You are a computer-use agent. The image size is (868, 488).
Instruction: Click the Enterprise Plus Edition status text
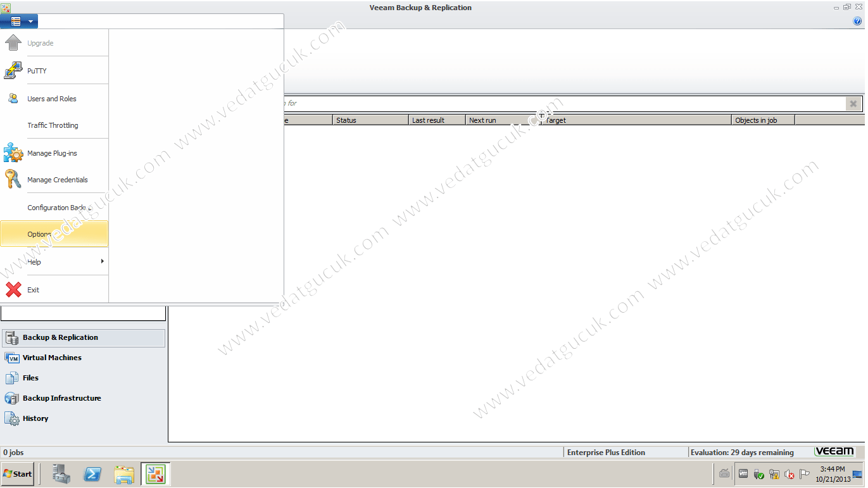click(606, 453)
